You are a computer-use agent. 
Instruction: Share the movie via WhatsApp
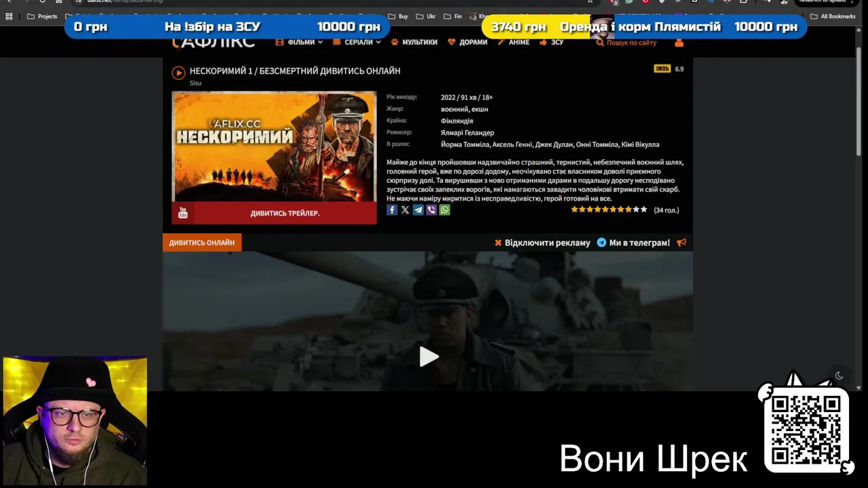coord(445,210)
